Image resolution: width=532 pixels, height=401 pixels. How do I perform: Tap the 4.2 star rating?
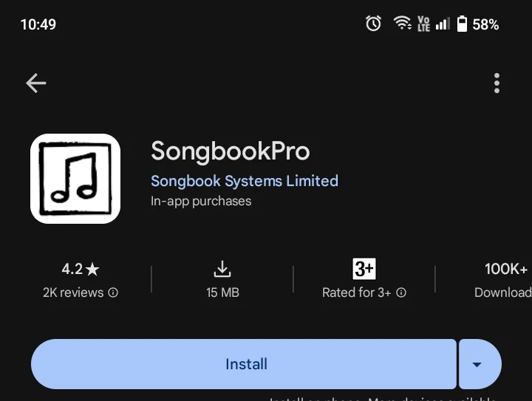(81, 269)
